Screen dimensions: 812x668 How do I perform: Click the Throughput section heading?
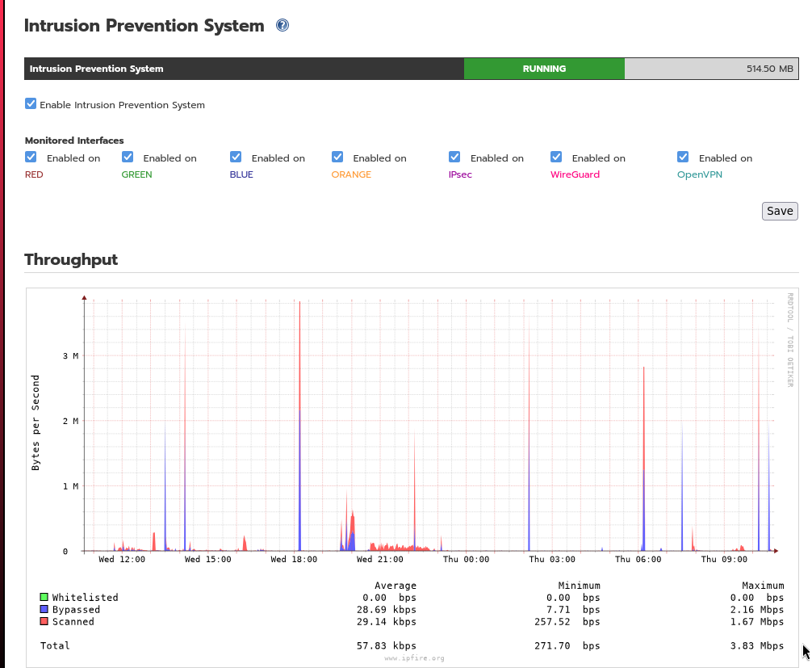71,259
